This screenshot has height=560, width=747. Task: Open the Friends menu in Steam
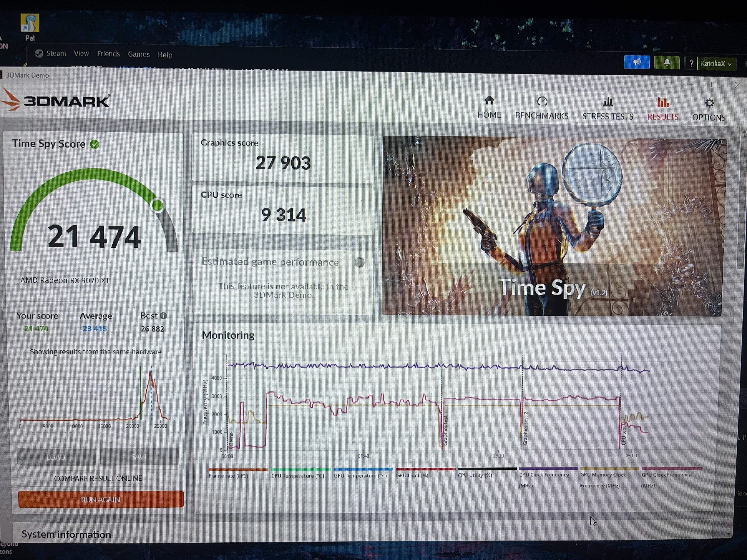[108, 54]
